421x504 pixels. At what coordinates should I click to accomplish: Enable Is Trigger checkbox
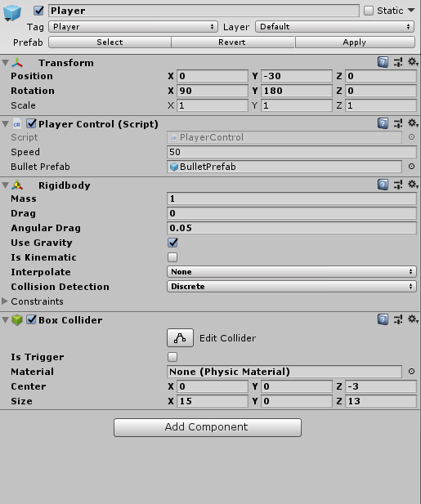172,357
